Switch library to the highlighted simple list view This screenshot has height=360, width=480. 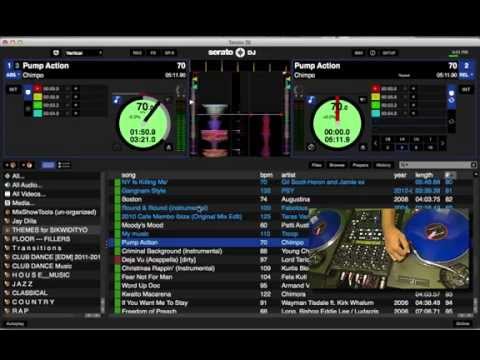pos(48,165)
